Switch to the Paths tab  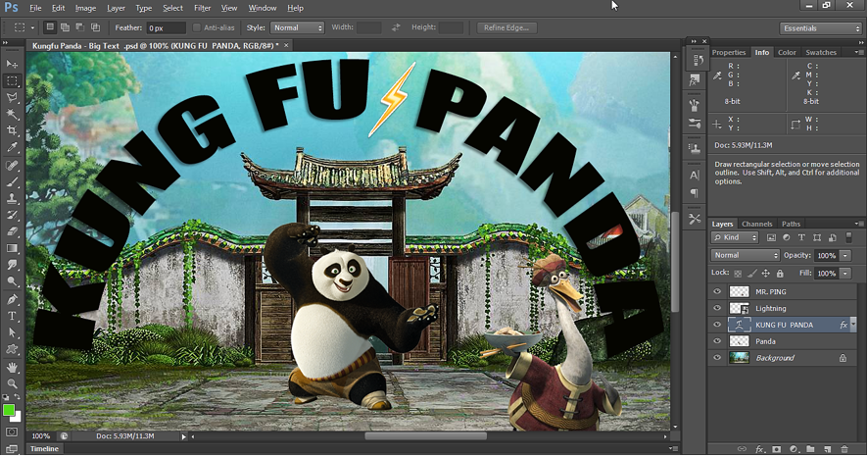pyautogui.click(x=791, y=224)
